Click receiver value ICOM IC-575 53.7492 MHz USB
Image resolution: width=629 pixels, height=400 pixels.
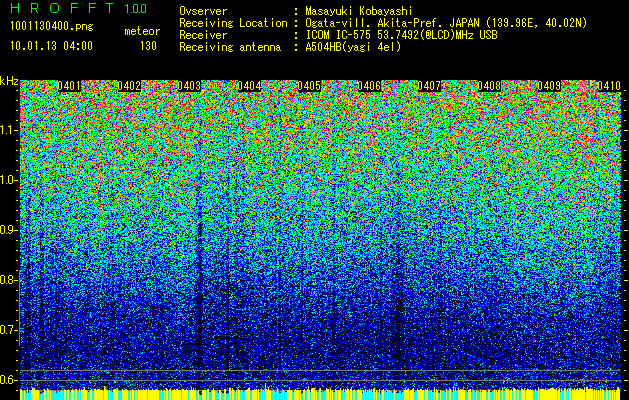[401, 35]
